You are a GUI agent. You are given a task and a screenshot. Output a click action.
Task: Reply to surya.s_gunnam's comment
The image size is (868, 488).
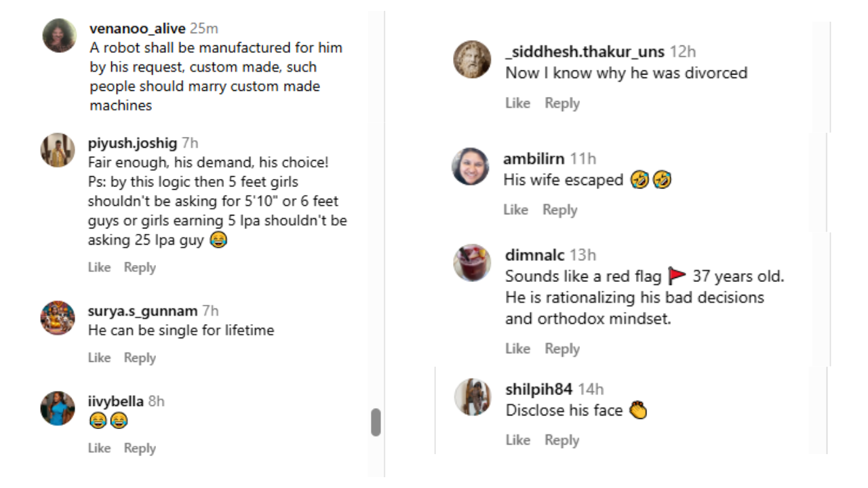click(140, 357)
